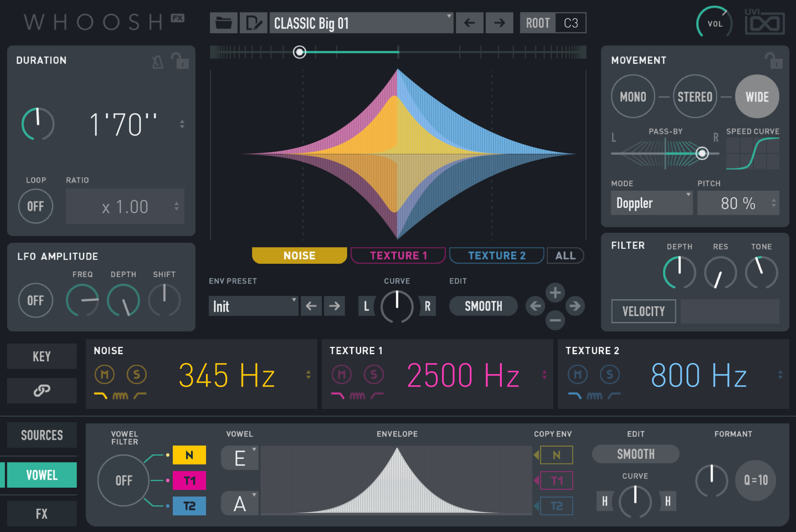Screen dimensions: 796x532
Task: Open the preset browser folder icon
Action: coord(223,23)
